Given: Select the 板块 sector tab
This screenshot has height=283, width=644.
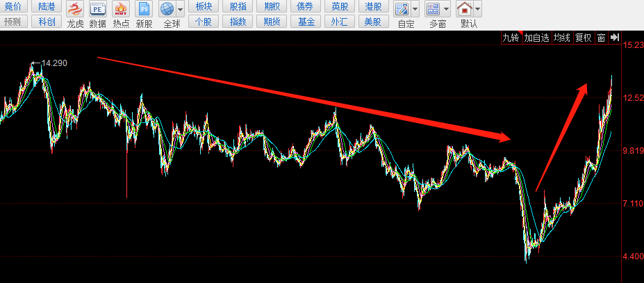Looking at the screenshot, I should click(x=204, y=6).
